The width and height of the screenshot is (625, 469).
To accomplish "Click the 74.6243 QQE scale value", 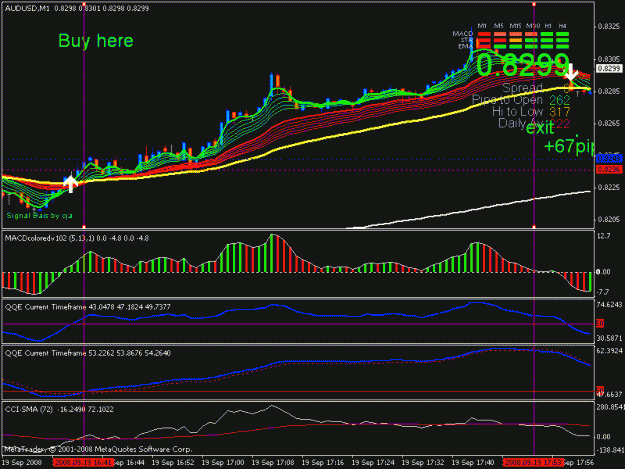I will 609,305.
